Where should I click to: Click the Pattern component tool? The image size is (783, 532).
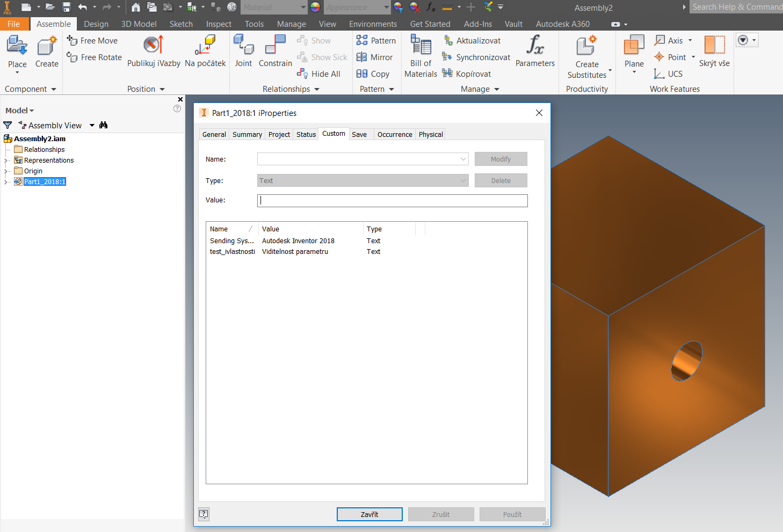(x=376, y=40)
